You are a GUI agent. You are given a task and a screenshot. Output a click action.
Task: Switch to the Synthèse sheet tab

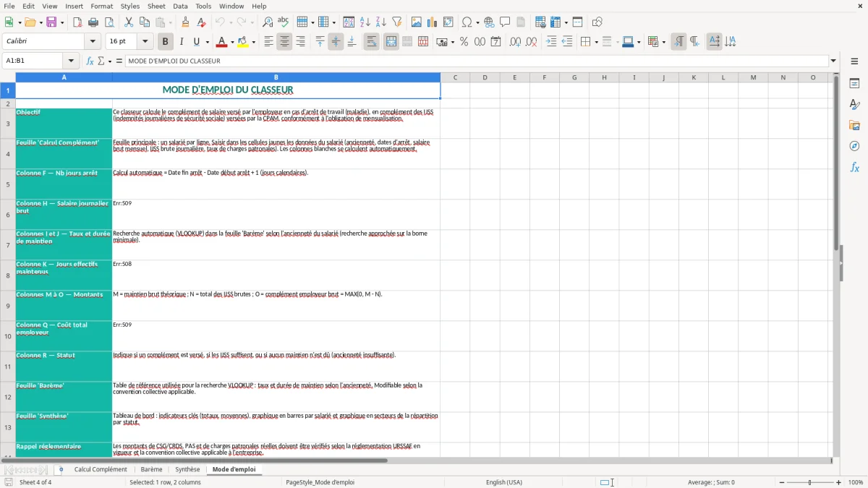pos(187,469)
